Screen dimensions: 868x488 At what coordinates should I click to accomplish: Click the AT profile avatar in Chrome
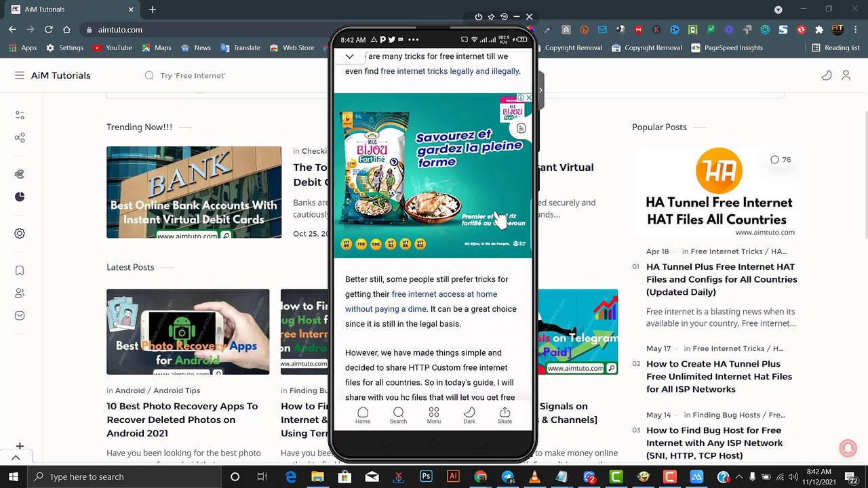pyautogui.click(x=837, y=30)
